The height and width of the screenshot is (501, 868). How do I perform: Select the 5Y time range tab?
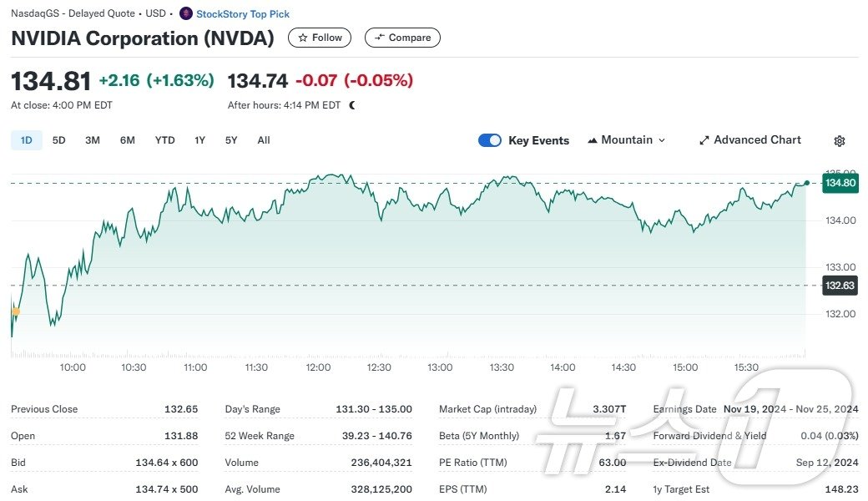tap(231, 140)
